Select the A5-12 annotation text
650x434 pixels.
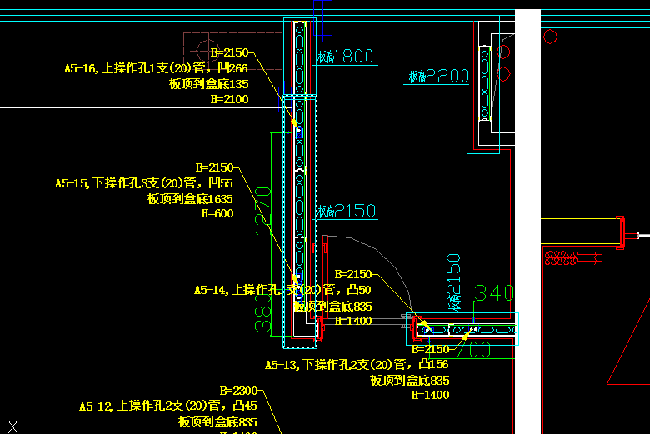tap(168, 406)
